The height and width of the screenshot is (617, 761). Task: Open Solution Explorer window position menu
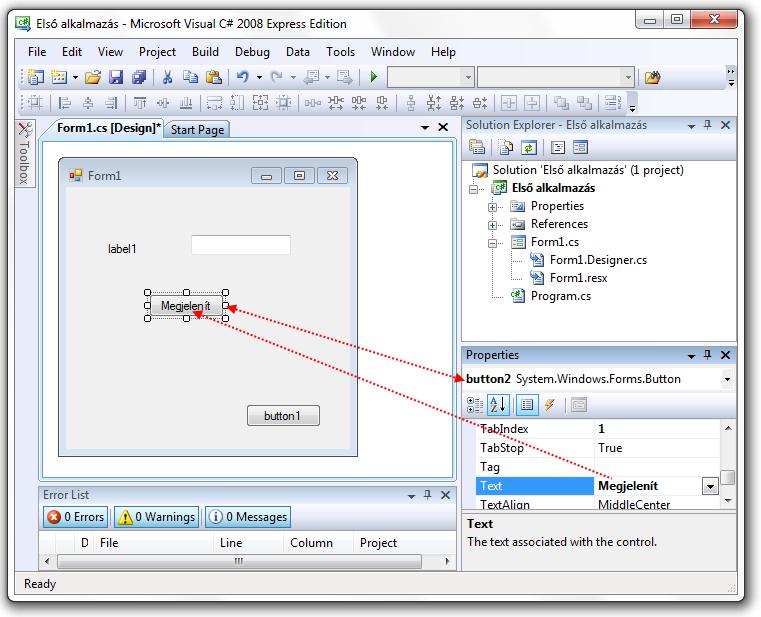691,126
